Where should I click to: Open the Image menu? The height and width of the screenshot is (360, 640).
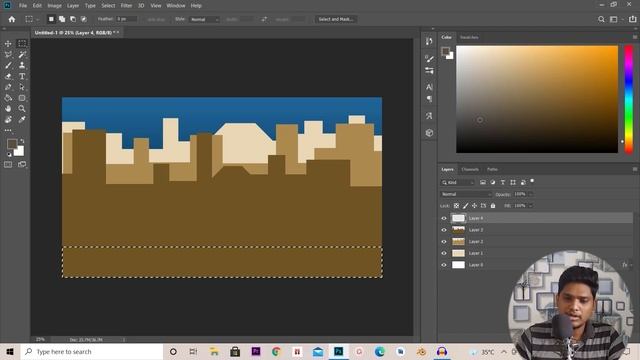(54, 6)
